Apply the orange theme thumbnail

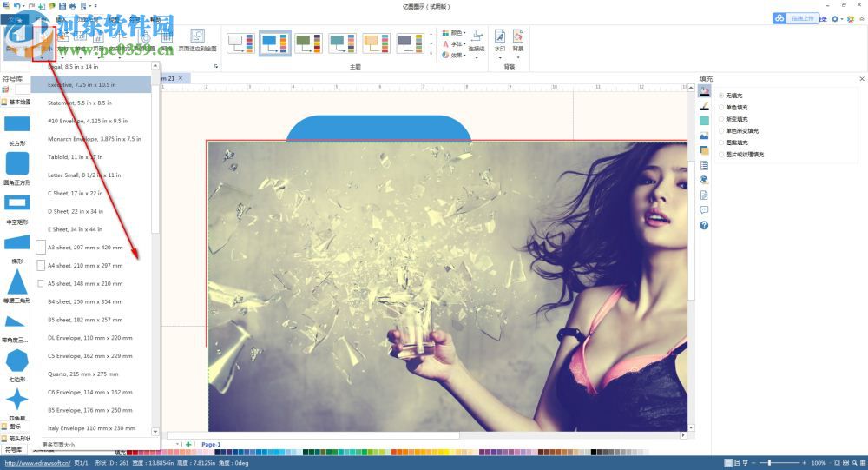click(x=376, y=43)
